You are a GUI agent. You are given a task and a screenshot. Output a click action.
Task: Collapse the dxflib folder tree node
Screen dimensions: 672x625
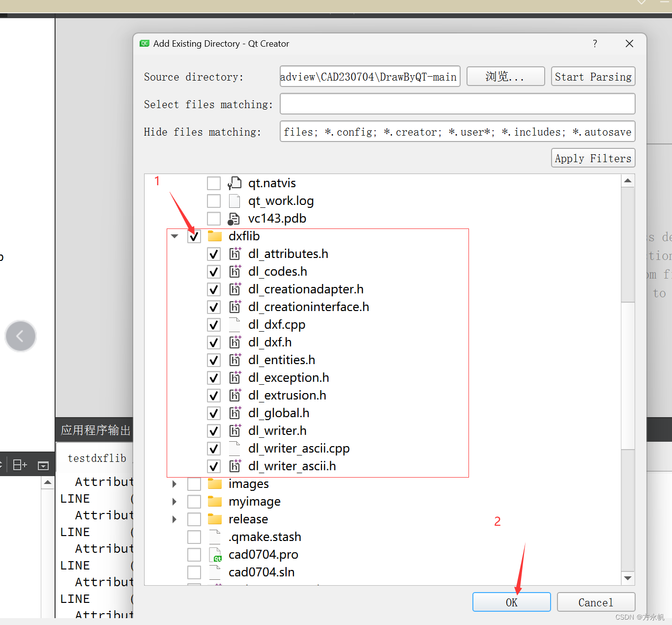coord(175,236)
